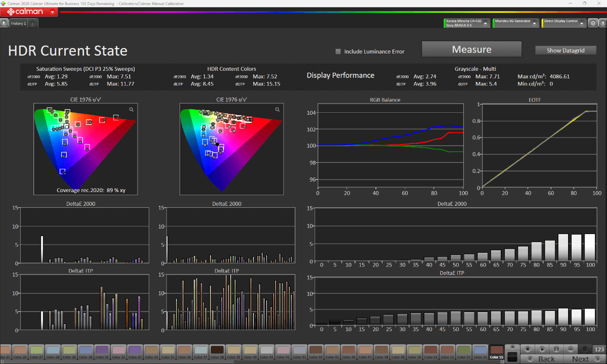The width and height of the screenshot is (607, 364).
Task: Select Color 48 swatch
Action: 381,351
